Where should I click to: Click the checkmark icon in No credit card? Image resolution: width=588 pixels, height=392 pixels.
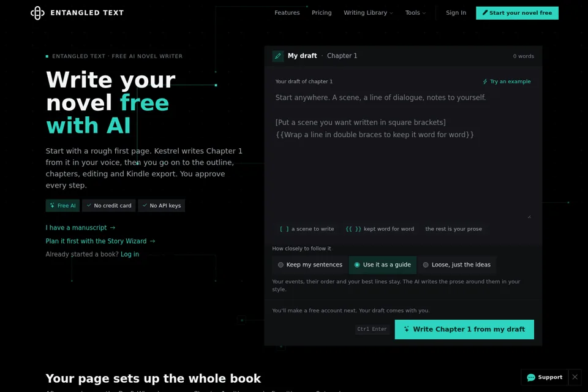[89, 205]
